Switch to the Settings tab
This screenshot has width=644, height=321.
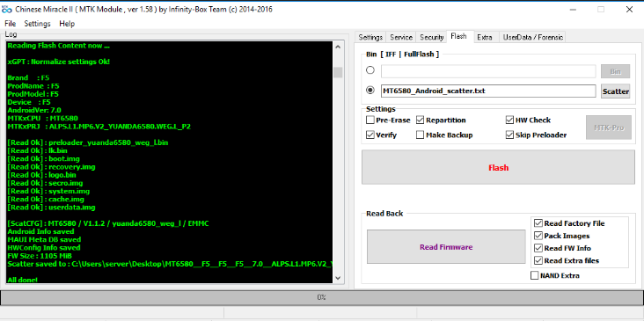[371, 37]
